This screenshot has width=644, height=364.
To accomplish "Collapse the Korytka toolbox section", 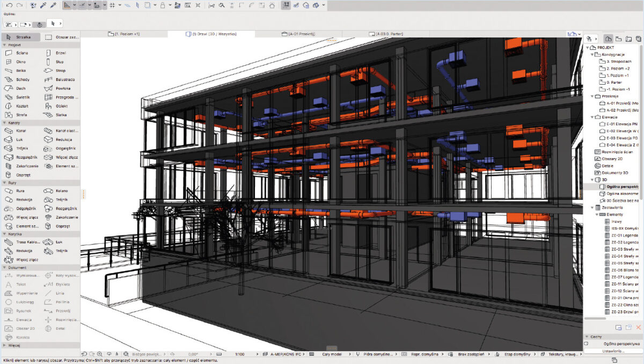I will [x=4, y=234].
